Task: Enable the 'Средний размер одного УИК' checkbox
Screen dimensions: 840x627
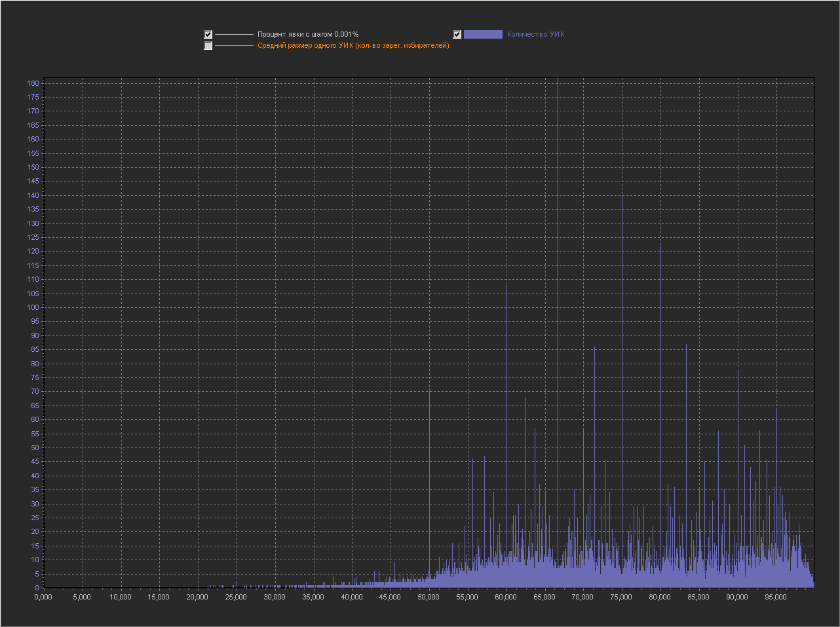Action: pyautogui.click(x=208, y=46)
